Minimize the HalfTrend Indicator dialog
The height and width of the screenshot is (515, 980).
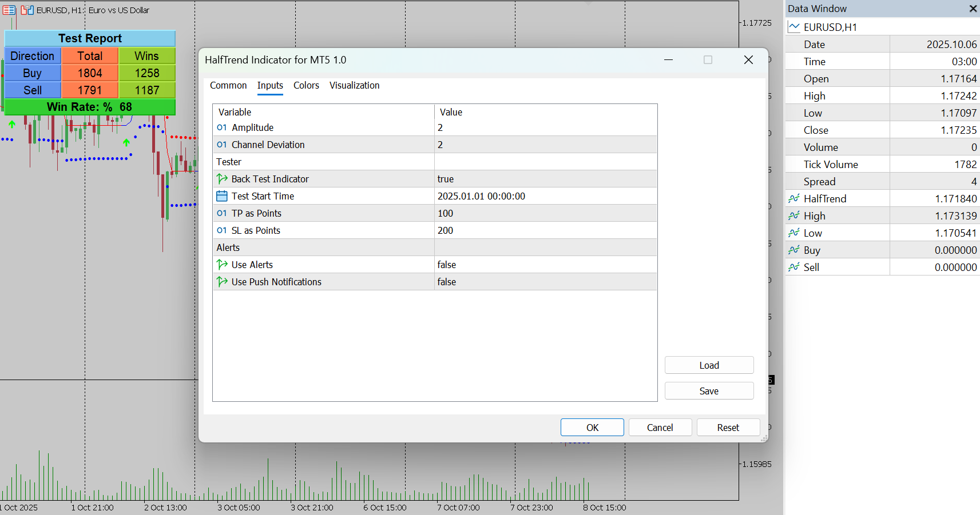[668, 60]
